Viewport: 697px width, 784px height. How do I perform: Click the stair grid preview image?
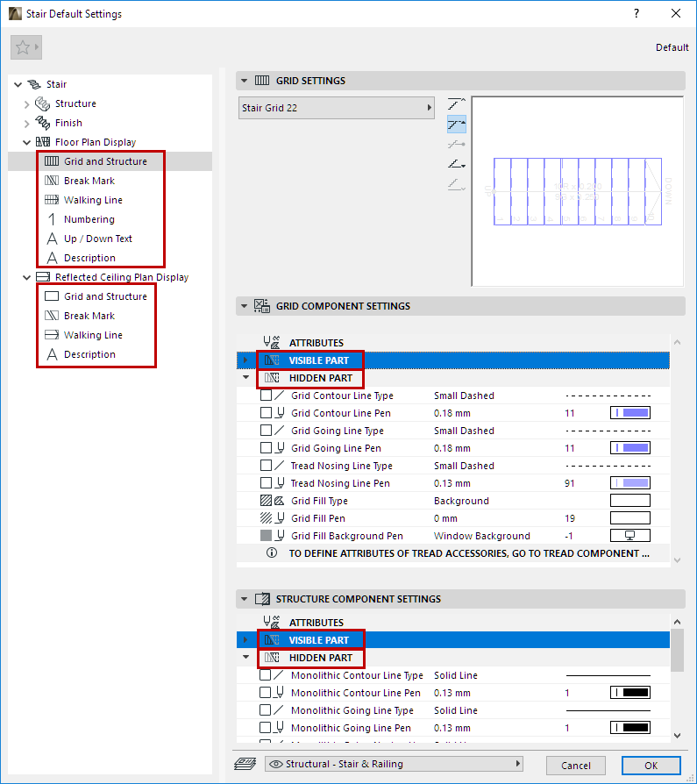point(578,191)
